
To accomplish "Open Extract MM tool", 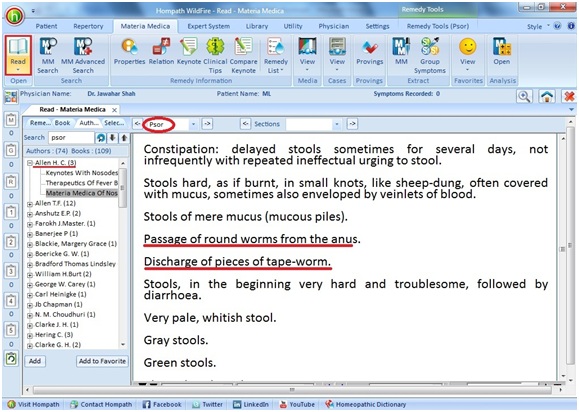I will (401, 52).
